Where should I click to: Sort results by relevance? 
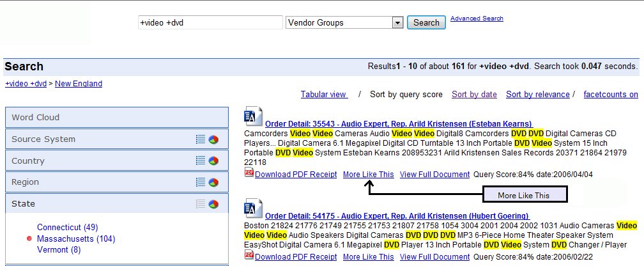click(x=538, y=95)
